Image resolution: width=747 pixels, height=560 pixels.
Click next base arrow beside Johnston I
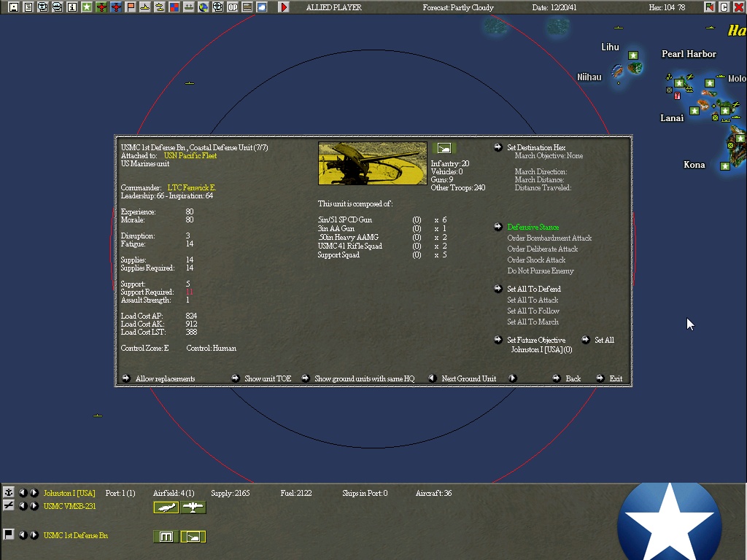(x=34, y=492)
